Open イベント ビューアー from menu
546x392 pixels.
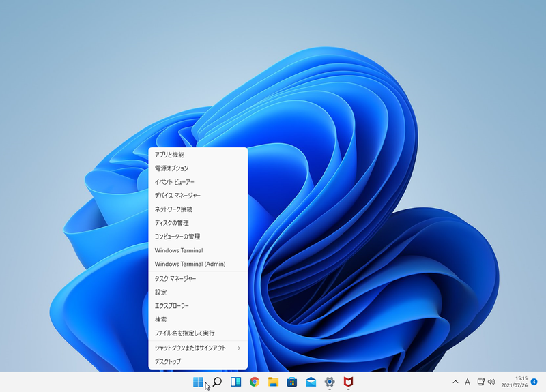[198, 182]
